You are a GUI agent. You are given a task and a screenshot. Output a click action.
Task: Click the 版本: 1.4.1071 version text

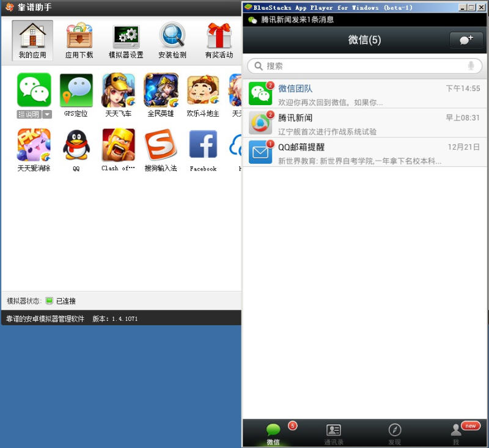(115, 318)
